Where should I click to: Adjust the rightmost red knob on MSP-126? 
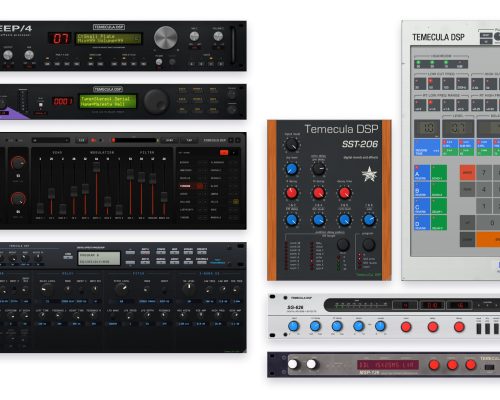(471, 365)
